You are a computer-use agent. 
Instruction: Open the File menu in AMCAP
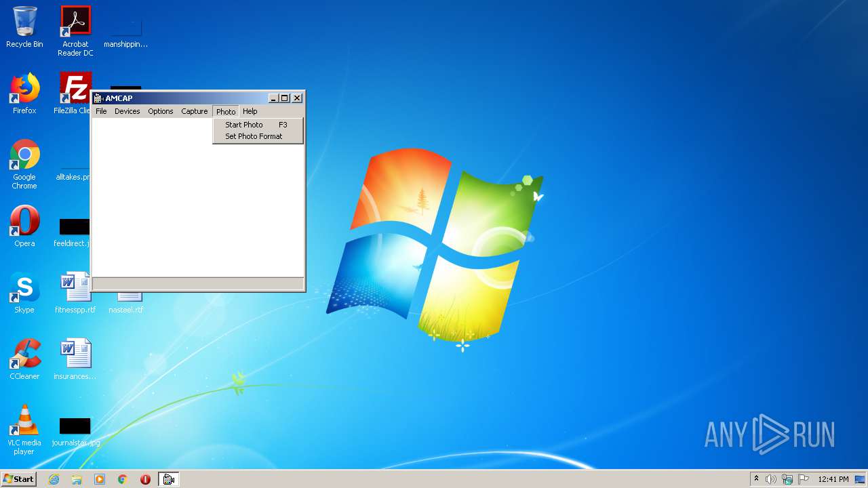(x=101, y=111)
